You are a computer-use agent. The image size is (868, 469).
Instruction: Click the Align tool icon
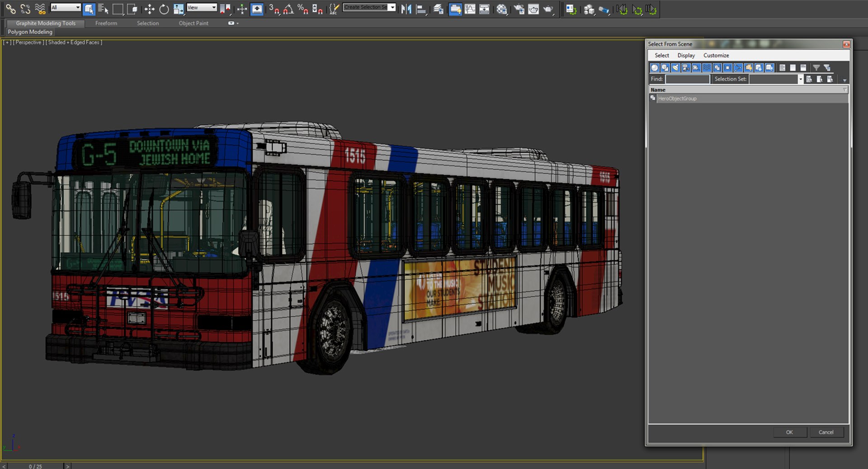(421, 9)
